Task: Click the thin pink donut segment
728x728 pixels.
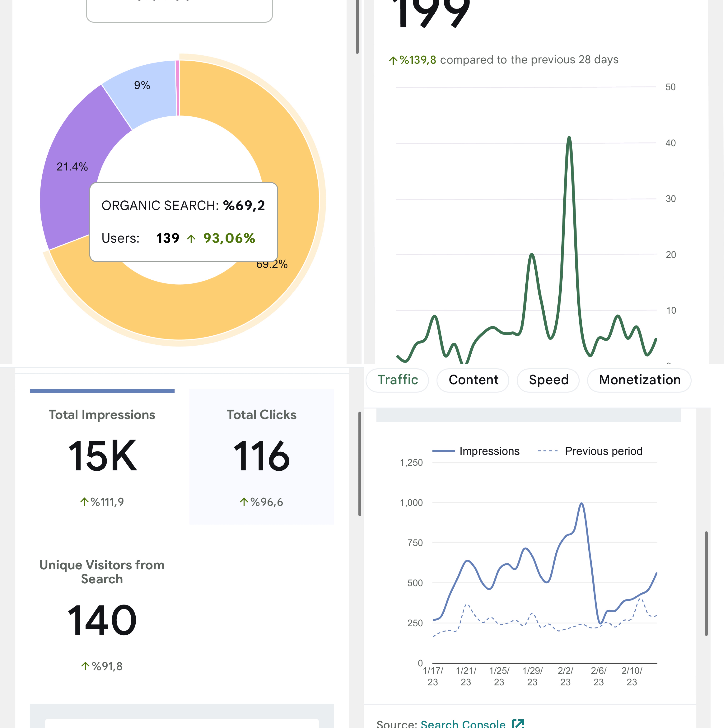Action: 177,88
